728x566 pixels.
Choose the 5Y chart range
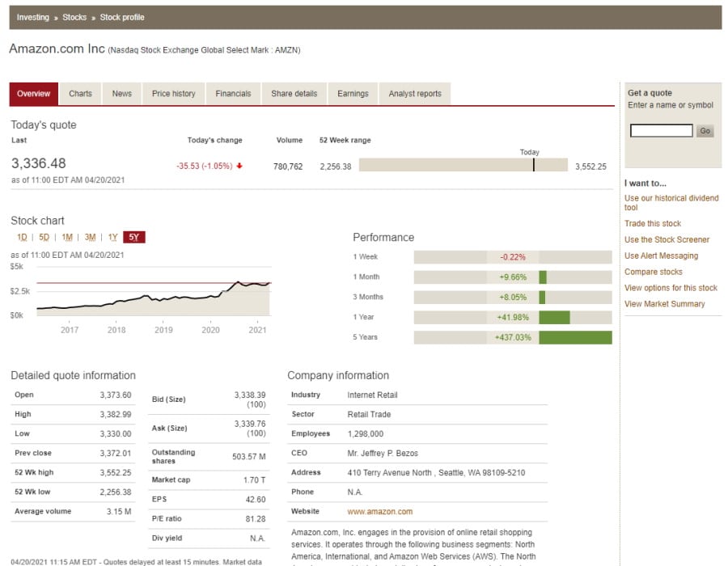pyautogui.click(x=135, y=238)
